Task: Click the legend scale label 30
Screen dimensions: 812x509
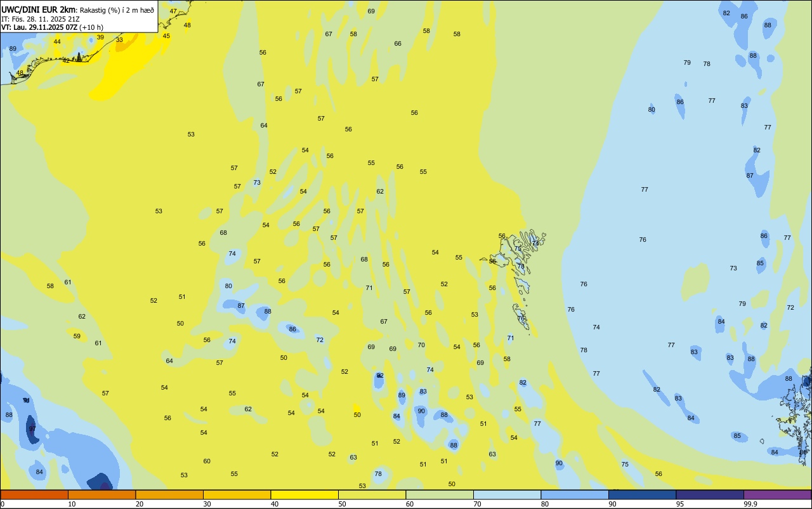Action: 207,504
